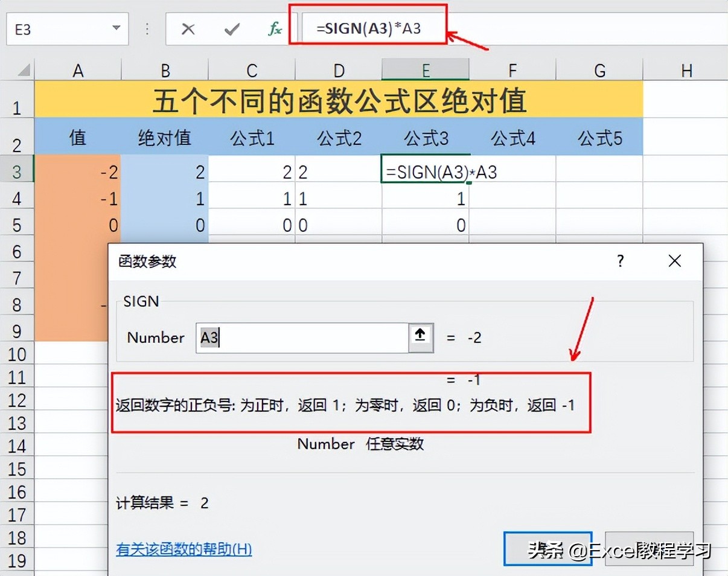Screen dimensions: 728x576
Task: Click cell E3 showing =SIGN(A3)*A3
Action: [x=426, y=169]
